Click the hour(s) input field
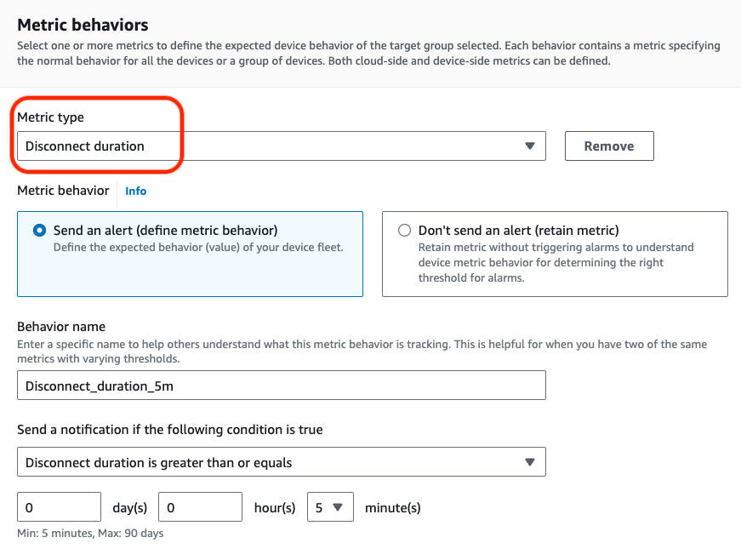741x560 pixels. click(200, 506)
